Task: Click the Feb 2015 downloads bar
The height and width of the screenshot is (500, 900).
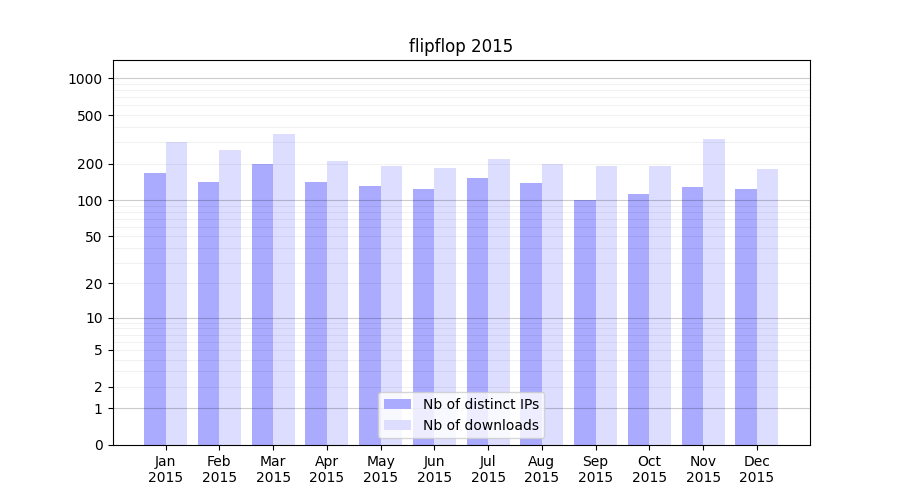Action: tap(230, 297)
